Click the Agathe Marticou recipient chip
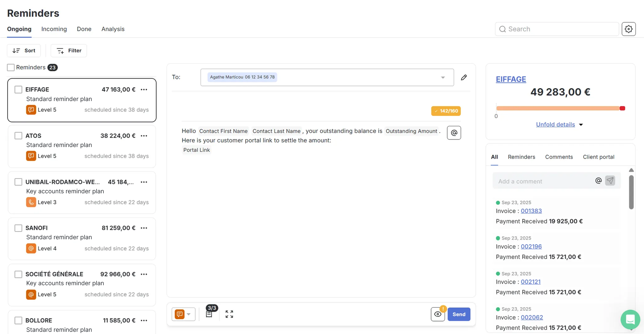644x334 pixels. tap(242, 77)
